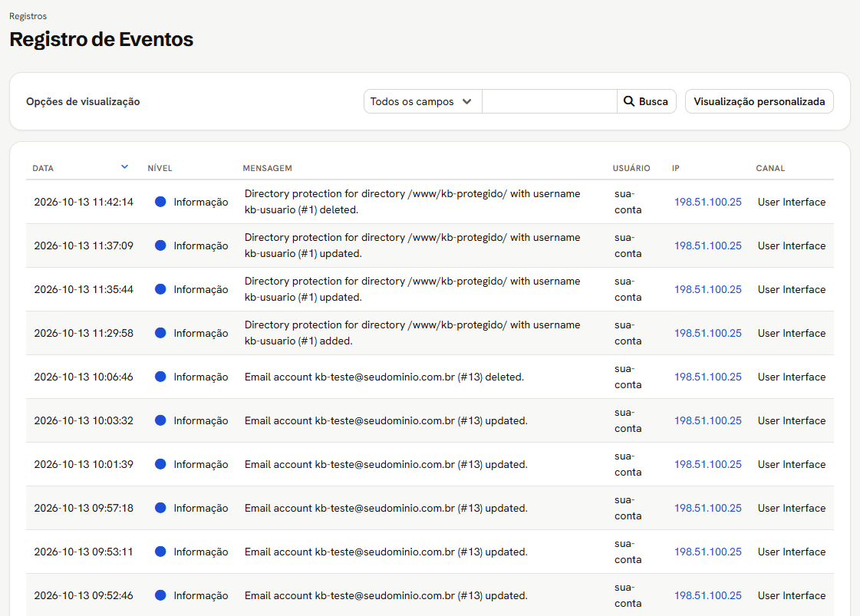Open the Todos os campos dropdown

422,101
